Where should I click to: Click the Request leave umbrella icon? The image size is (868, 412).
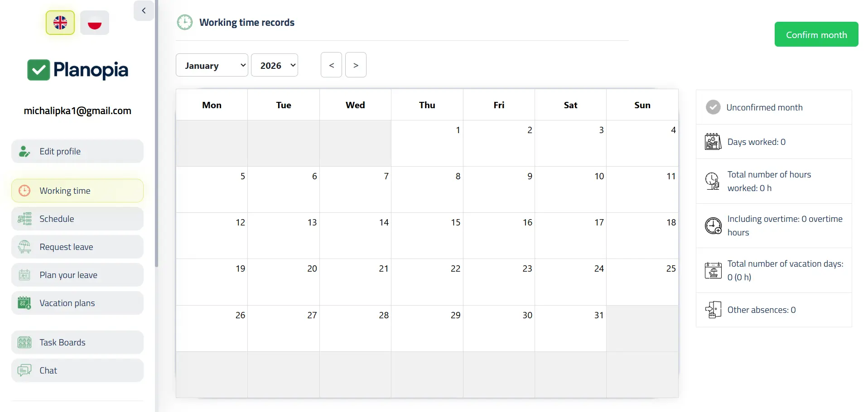click(24, 247)
